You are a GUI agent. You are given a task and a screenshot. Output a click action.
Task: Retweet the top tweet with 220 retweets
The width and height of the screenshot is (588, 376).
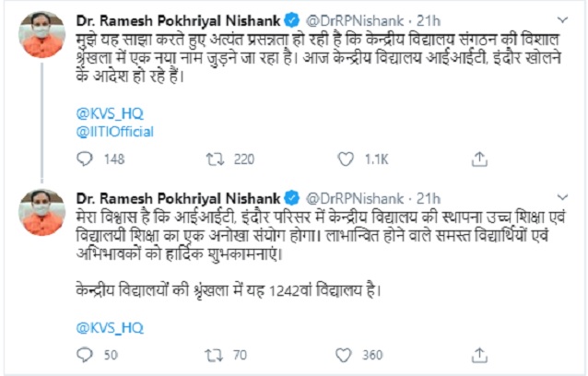coord(213,159)
